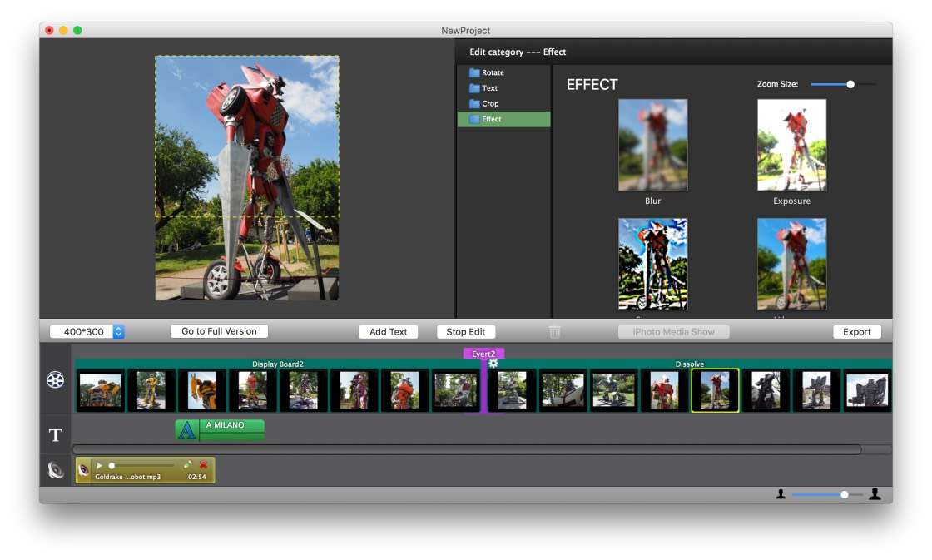This screenshot has height=560, width=932.
Task: Click the Stop Edit button
Action: pos(465,331)
